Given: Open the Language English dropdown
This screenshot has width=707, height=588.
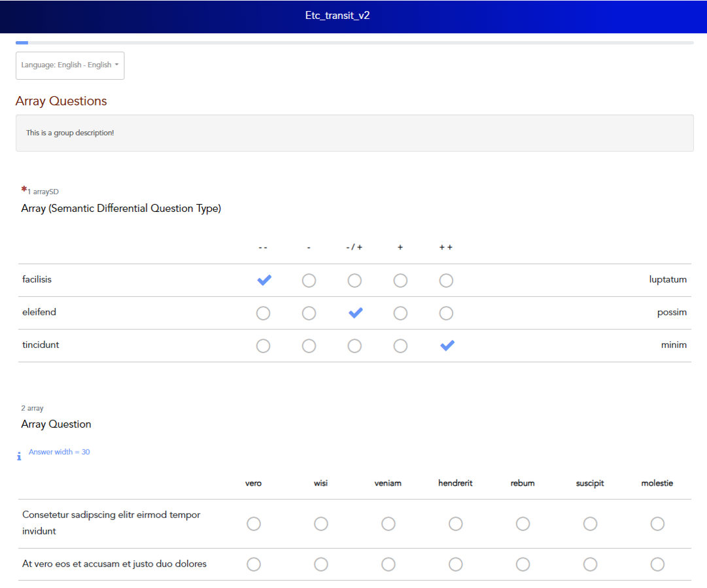Looking at the screenshot, I should (70, 65).
